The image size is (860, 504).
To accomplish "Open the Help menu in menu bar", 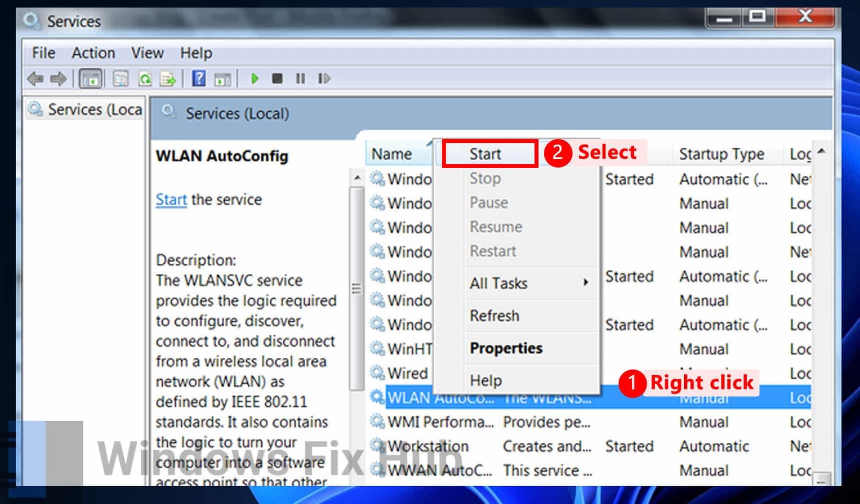I will (x=196, y=53).
